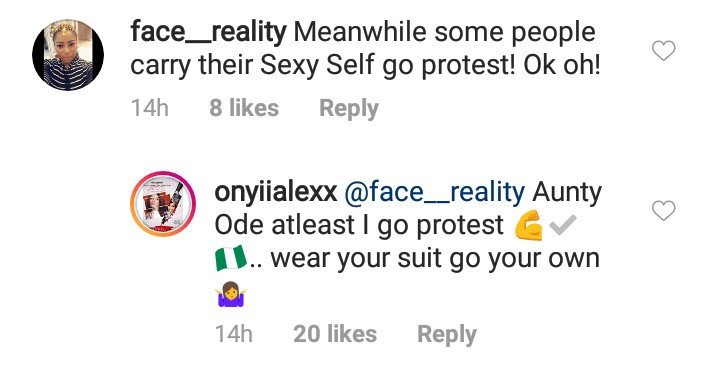Click the Nigerian flag emoji
Screen dimensions: 720x371
231,259
